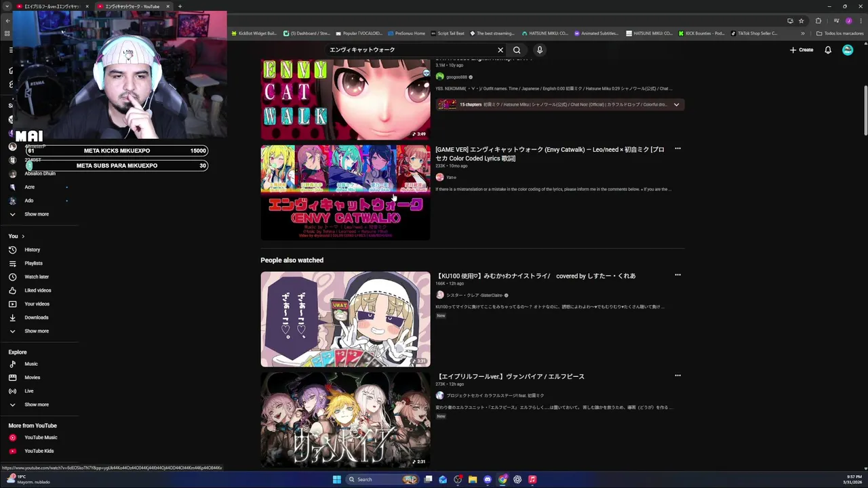
Task: Open Movies under Explore
Action: click(x=32, y=378)
